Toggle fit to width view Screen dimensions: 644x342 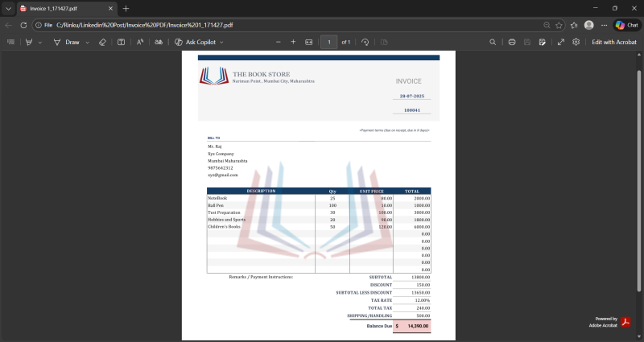pos(308,42)
